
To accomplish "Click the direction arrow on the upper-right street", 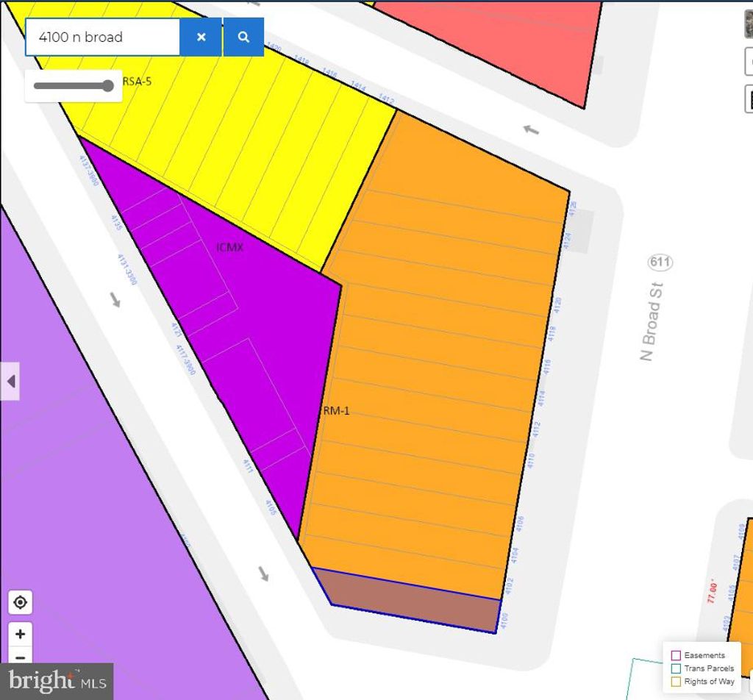I will [530, 130].
